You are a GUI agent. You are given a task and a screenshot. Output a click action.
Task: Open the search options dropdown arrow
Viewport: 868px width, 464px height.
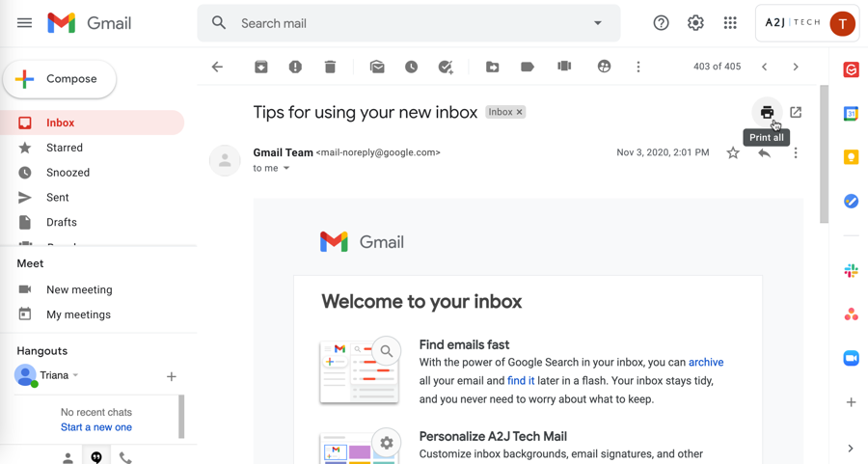(598, 23)
